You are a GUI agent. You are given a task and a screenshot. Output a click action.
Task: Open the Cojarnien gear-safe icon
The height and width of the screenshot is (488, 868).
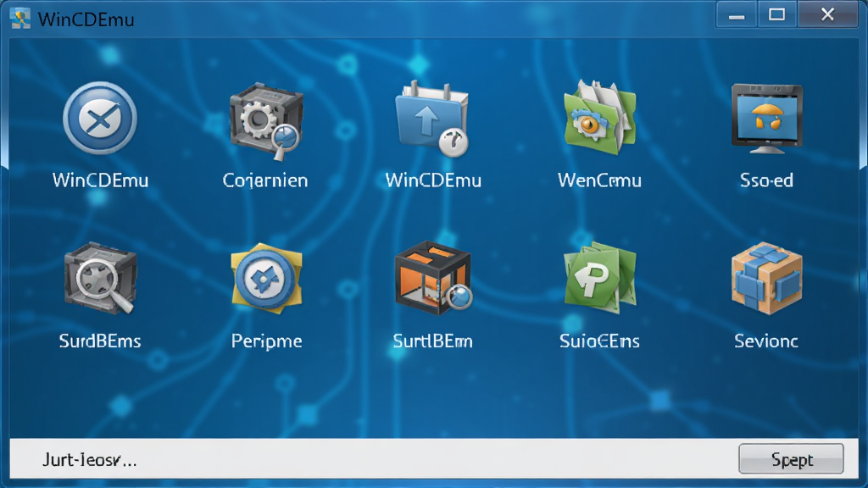click(x=265, y=121)
